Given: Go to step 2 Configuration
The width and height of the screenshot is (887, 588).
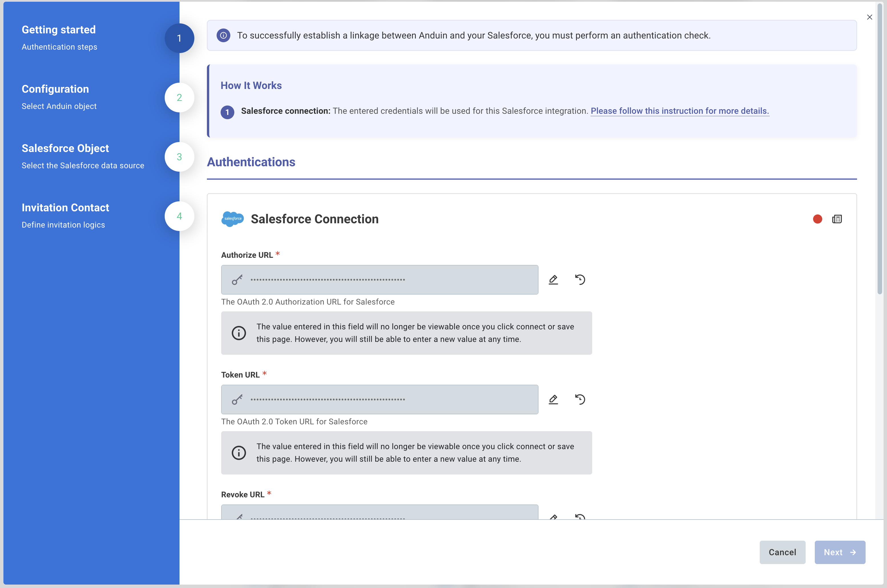Looking at the screenshot, I should (x=55, y=89).
